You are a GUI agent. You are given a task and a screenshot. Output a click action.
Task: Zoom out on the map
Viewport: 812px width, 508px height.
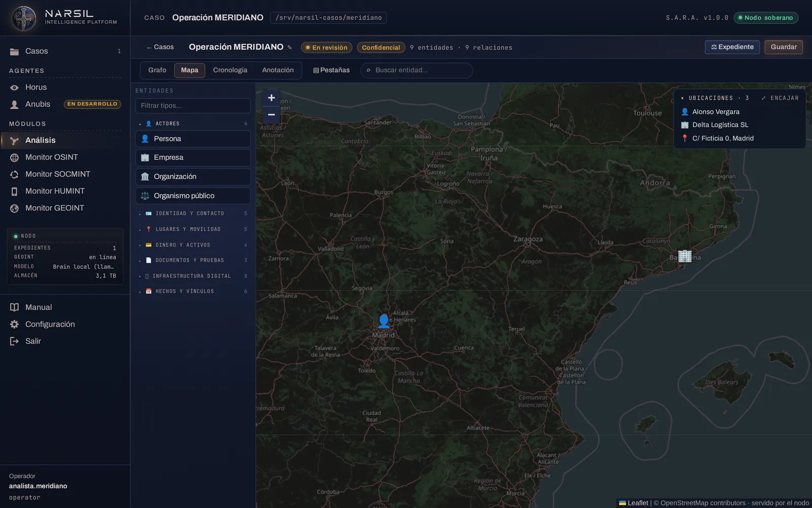pos(272,115)
